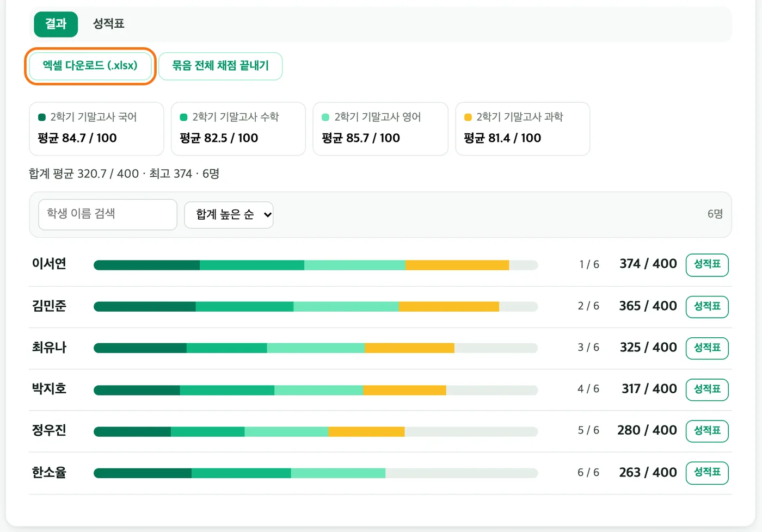This screenshot has height=532, width=762.
Task: Click 이서연's score progress bar
Action: pyautogui.click(x=316, y=265)
